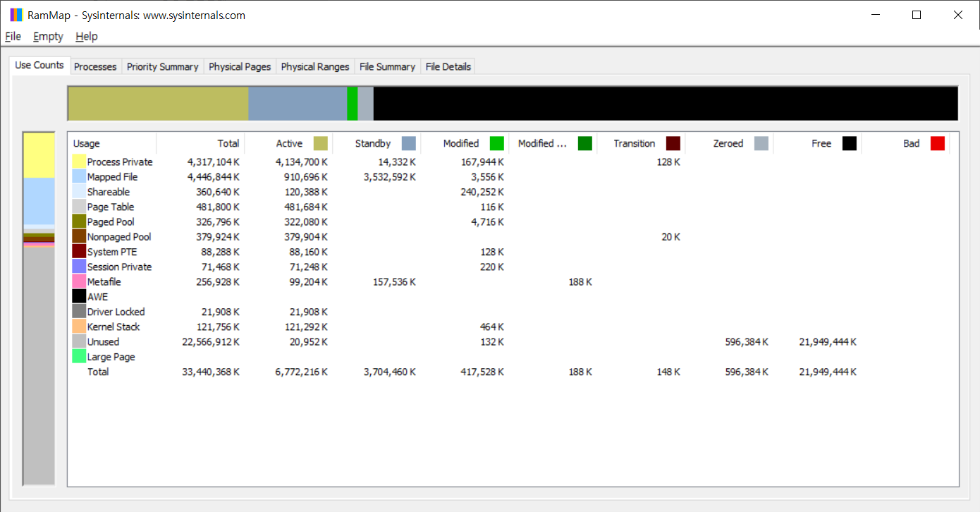Click the Bad column red swatch
This screenshot has height=512, width=980.
coord(938,143)
